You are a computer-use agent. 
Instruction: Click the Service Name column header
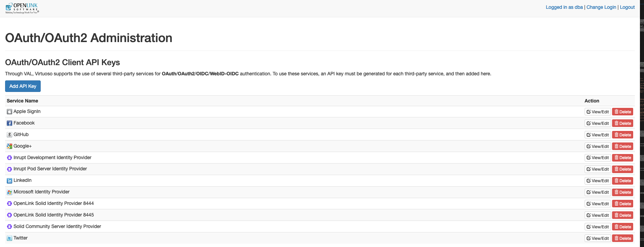pos(22,101)
